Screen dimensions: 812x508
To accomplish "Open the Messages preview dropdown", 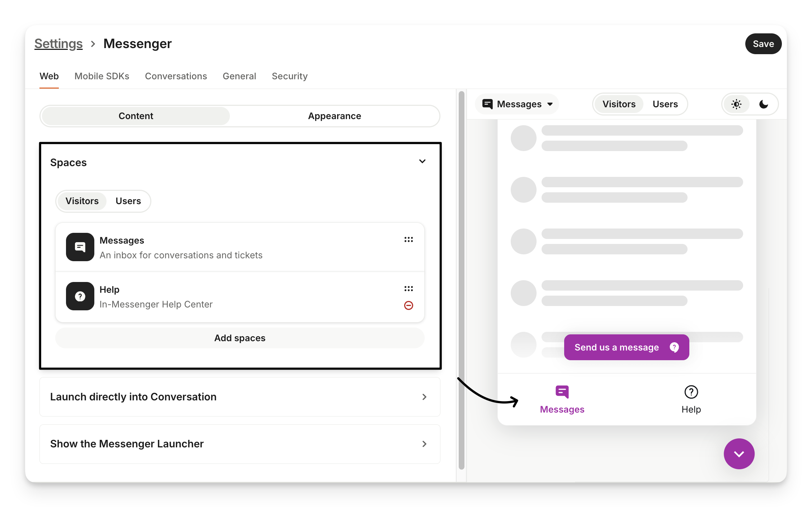I will [x=518, y=104].
